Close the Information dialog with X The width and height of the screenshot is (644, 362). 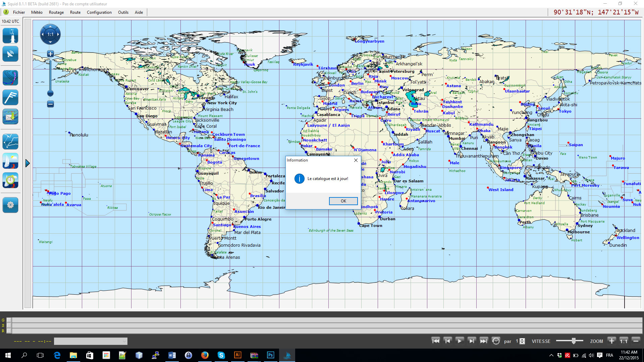tap(356, 160)
